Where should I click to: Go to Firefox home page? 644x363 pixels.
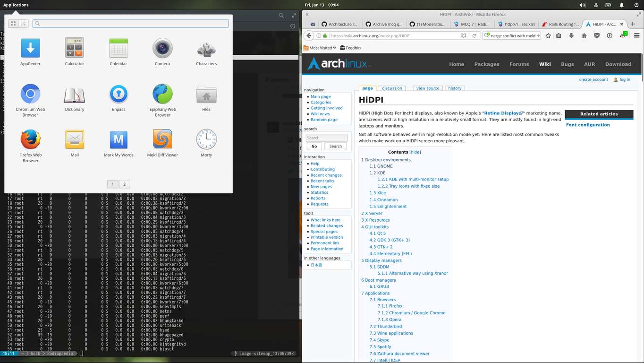pos(584,35)
